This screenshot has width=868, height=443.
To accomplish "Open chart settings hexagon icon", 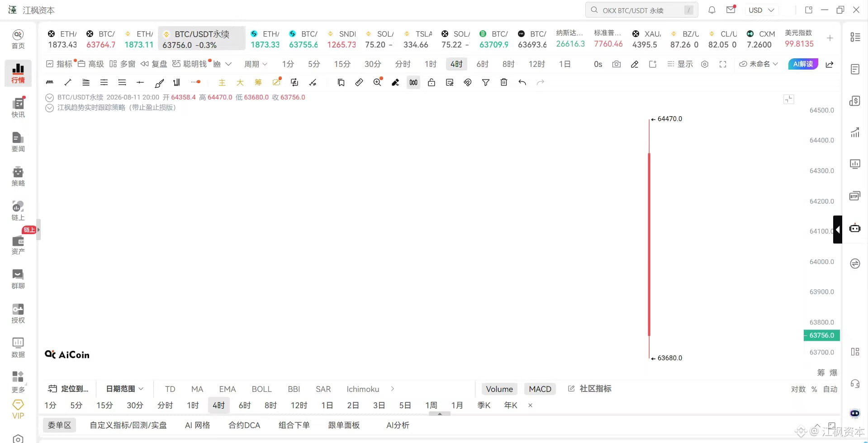I will tap(705, 64).
